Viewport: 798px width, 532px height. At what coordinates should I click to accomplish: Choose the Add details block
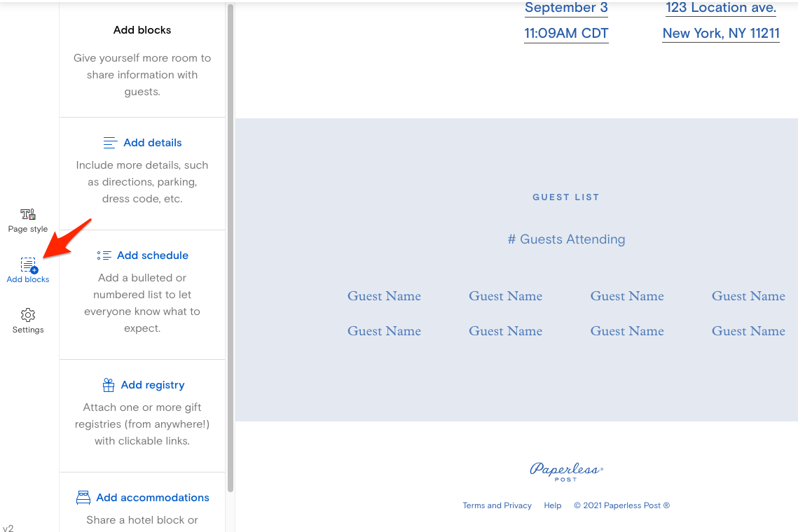[153, 143]
